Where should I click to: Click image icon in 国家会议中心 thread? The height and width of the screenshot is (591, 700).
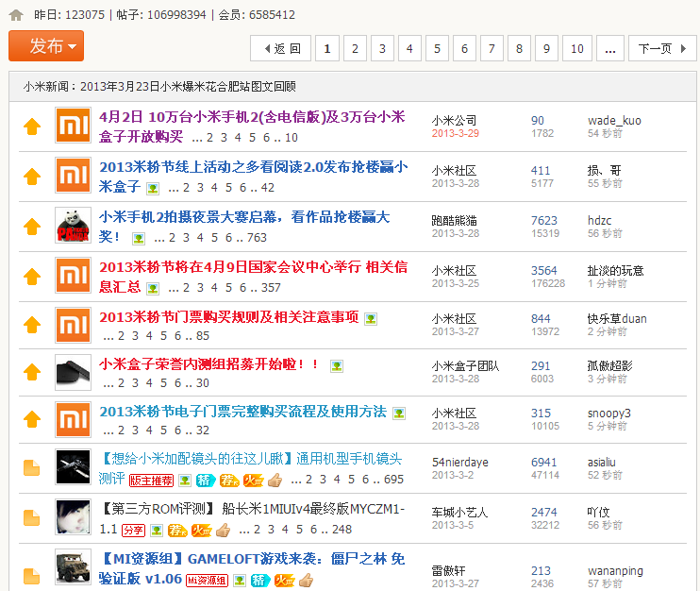tap(153, 289)
